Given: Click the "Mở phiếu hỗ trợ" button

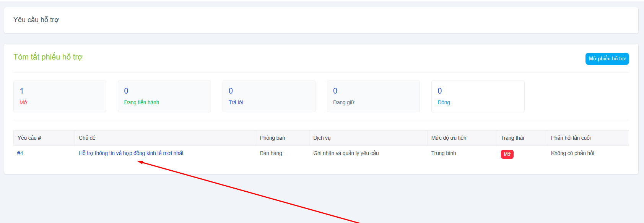Looking at the screenshot, I should point(607,59).
